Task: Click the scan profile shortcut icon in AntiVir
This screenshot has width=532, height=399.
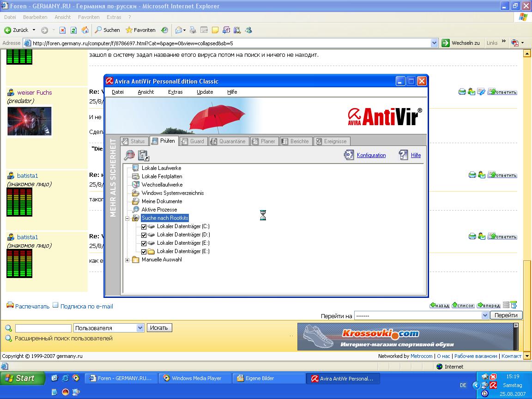Action: (x=144, y=155)
